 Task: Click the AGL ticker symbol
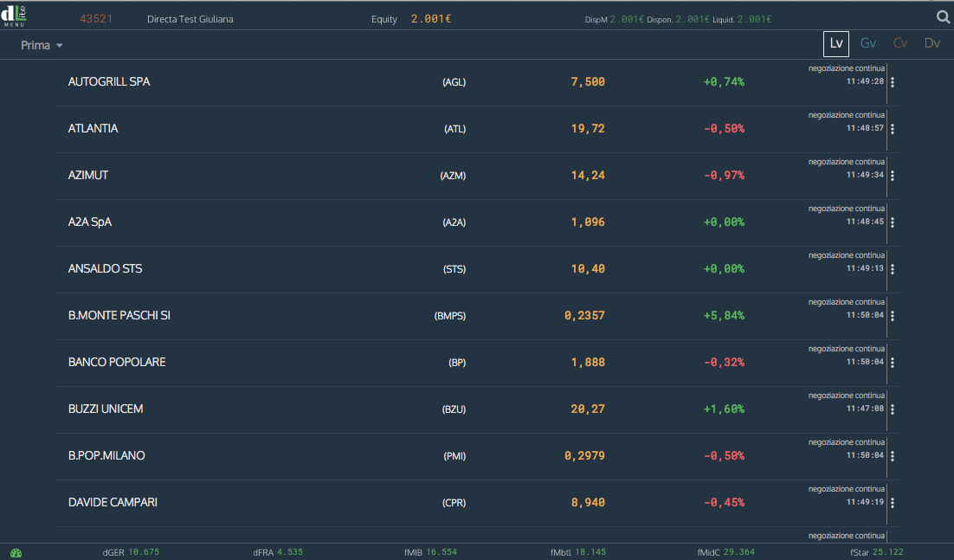click(454, 82)
